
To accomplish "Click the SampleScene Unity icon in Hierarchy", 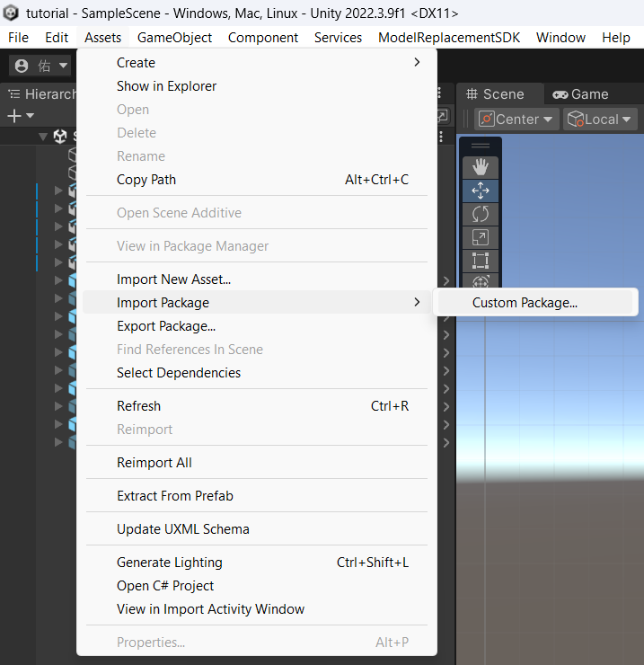I will [x=60, y=137].
